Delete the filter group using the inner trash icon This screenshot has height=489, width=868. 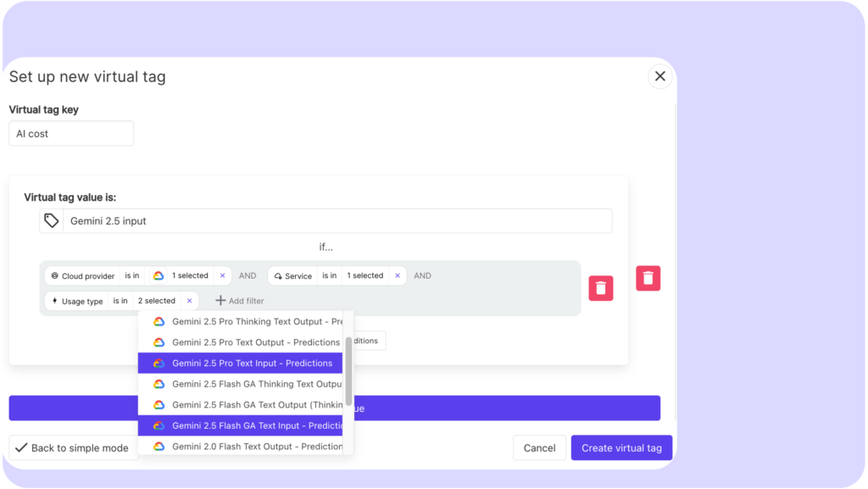[600, 287]
